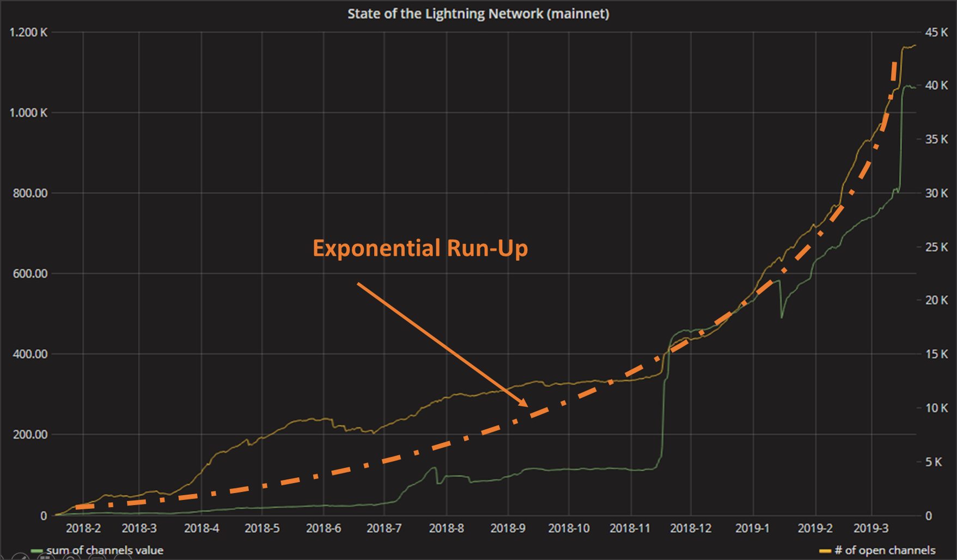Select the 2018-2 x-axis label
Viewport: 957px width, 560px height.
pos(83,528)
